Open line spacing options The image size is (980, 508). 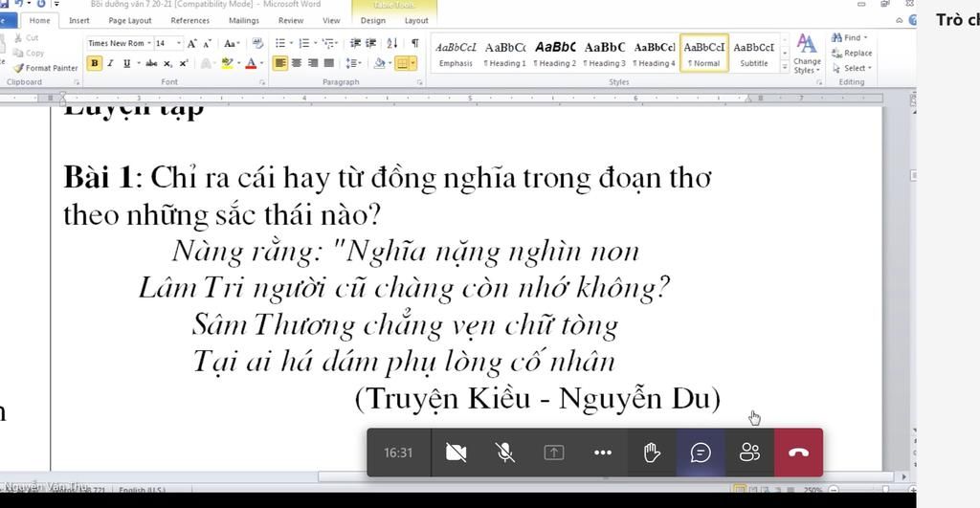tap(353, 63)
